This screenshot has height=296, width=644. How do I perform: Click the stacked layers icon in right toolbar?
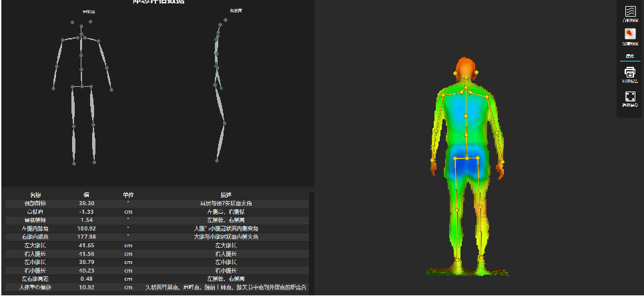[629, 12]
